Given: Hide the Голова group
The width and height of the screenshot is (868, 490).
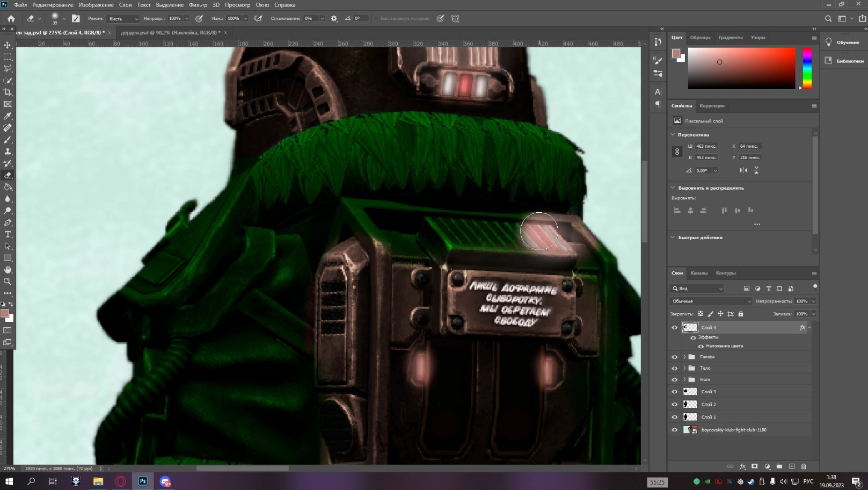Looking at the screenshot, I should [x=675, y=357].
